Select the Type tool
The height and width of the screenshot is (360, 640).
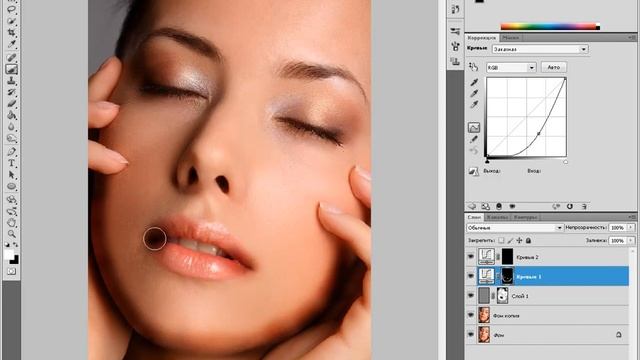(x=11, y=163)
